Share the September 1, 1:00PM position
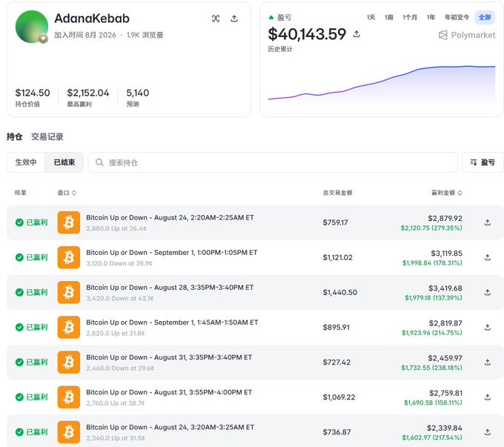Viewport: 504px width, 447px height. [x=487, y=257]
